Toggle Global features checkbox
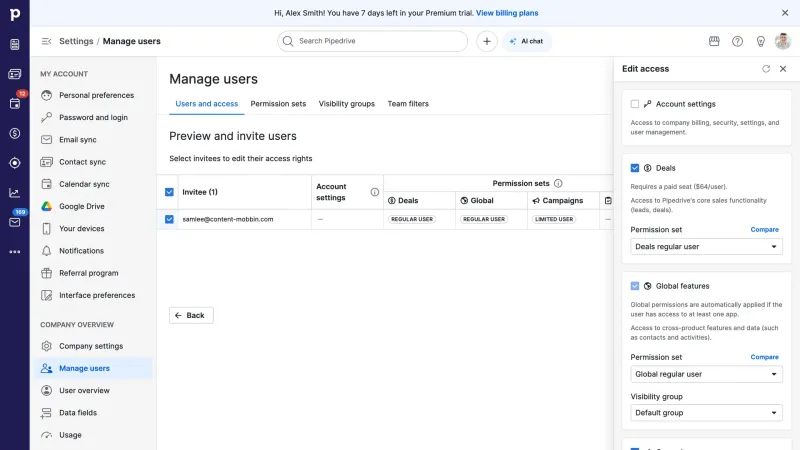This screenshot has height=450, width=800. 635,286
